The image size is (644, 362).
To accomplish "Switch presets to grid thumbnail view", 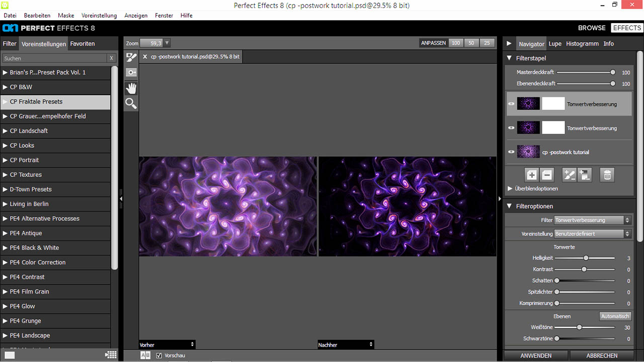I will (x=111, y=355).
